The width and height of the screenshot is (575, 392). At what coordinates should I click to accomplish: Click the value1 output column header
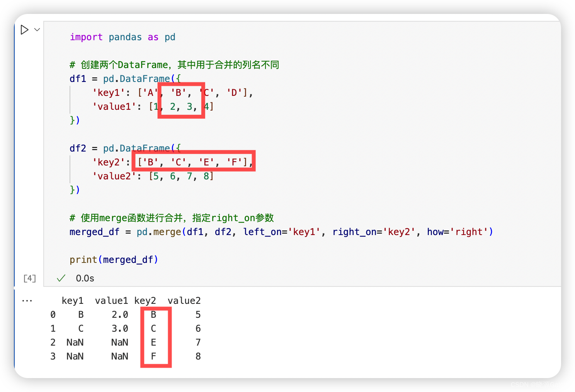(112, 301)
